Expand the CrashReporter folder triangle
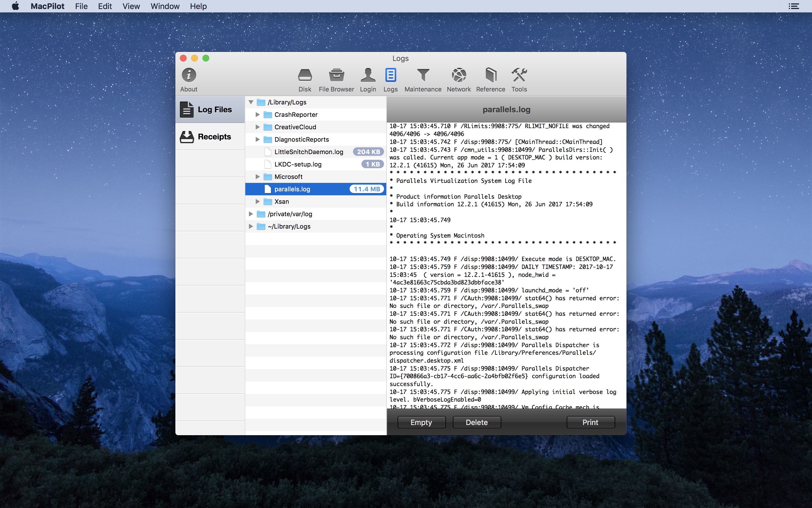The width and height of the screenshot is (812, 508). point(257,115)
